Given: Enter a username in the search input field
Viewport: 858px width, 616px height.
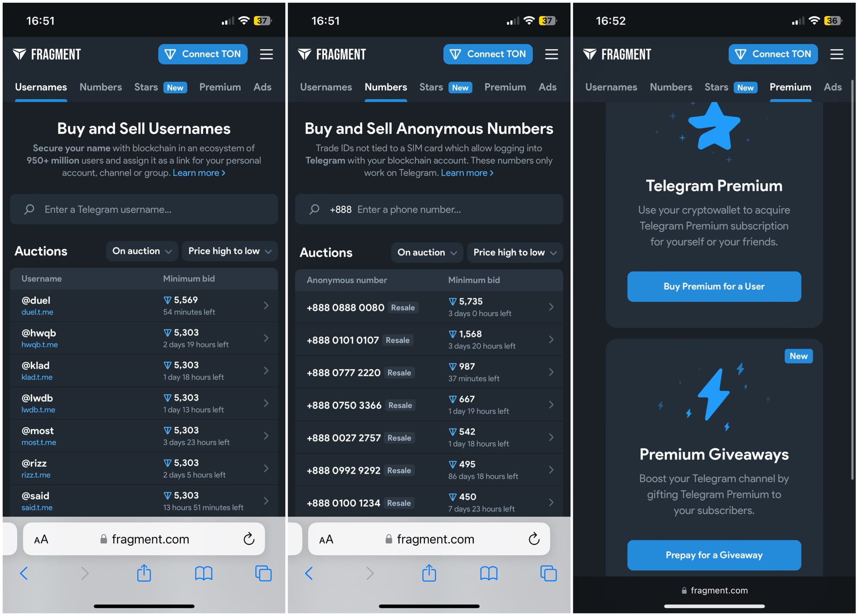Looking at the screenshot, I should [x=143, y=210].
